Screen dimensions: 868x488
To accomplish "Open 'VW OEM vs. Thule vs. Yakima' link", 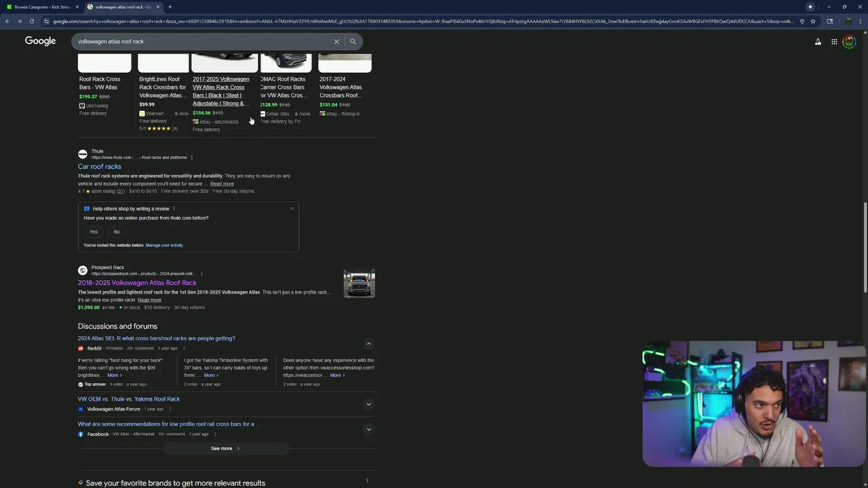I will click(129, 399).
